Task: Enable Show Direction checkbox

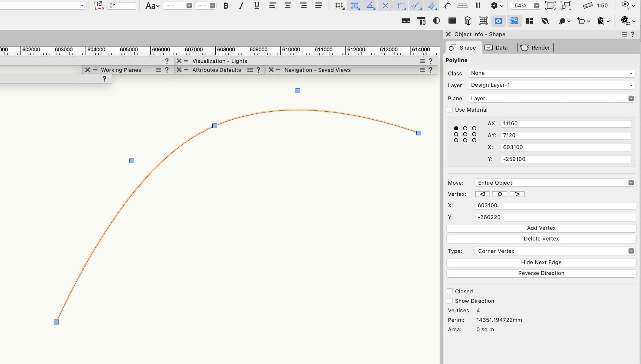Action: pos(450,301)
